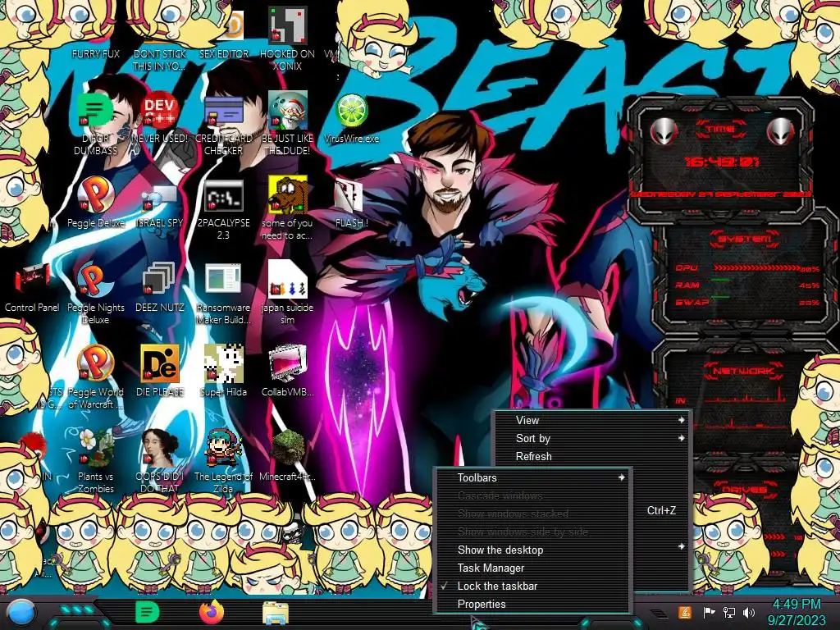The height and width of the screenshot is (630, 840).
Task: Open the Super Hilda desktop icon
Action: (x=224, y=363)
